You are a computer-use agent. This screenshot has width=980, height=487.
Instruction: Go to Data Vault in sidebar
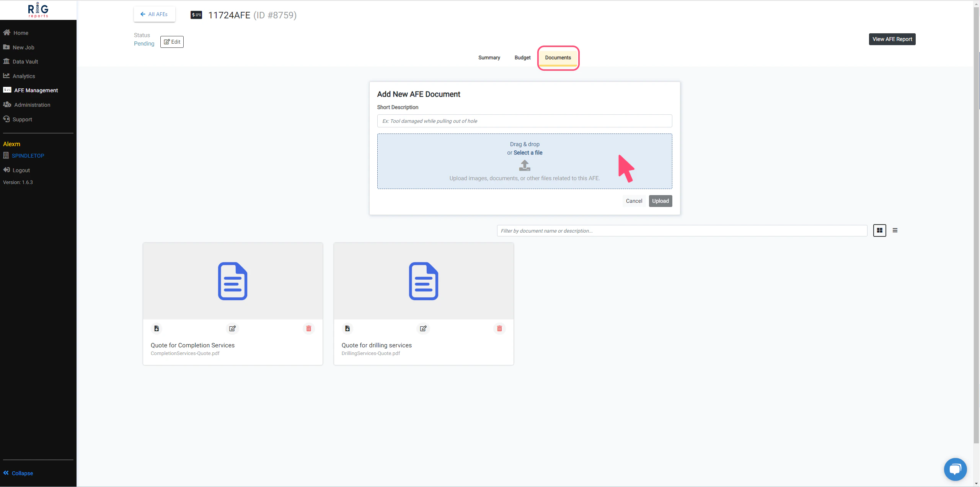[x=25, y=62]
